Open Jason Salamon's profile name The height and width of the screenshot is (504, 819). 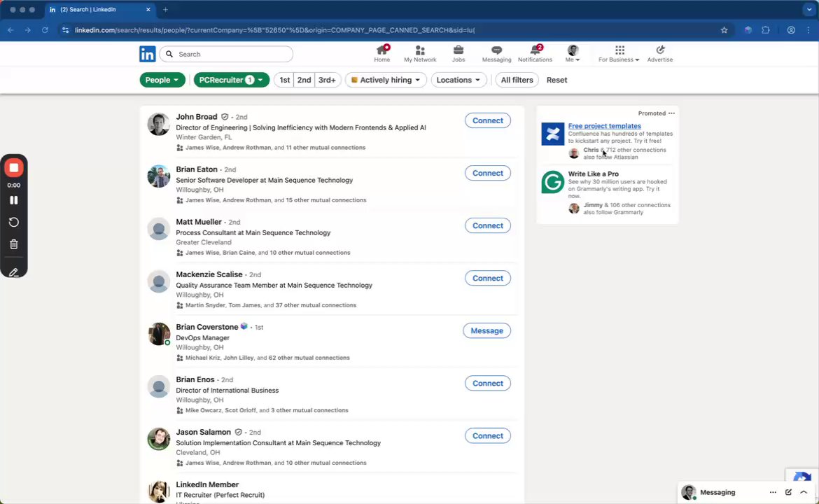[203, 433]
